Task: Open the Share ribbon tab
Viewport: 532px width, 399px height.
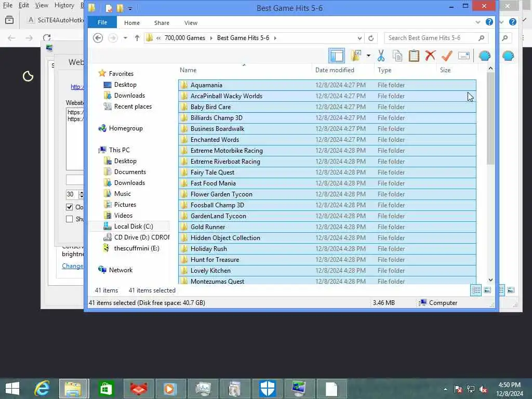Action: pos(162,23)
